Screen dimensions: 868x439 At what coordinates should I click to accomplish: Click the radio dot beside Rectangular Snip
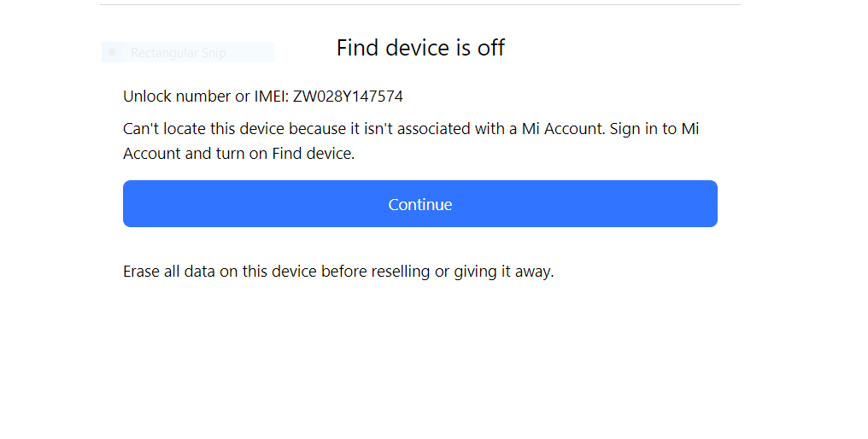[113, 53]
